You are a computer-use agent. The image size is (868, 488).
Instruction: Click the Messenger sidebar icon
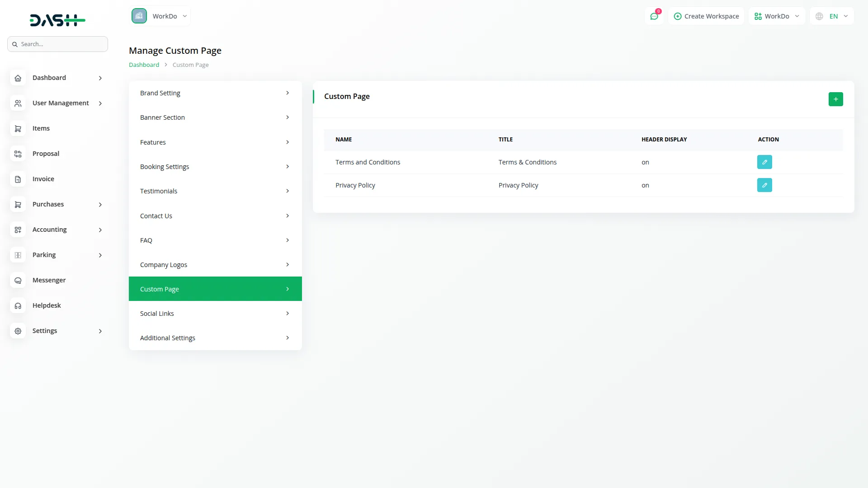coord(18,281)
